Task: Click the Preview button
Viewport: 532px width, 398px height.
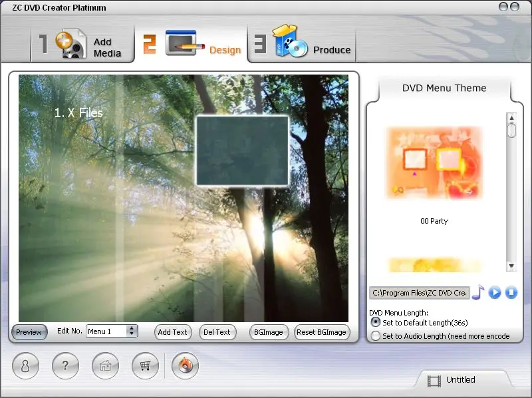Action: tap(29, 332)
